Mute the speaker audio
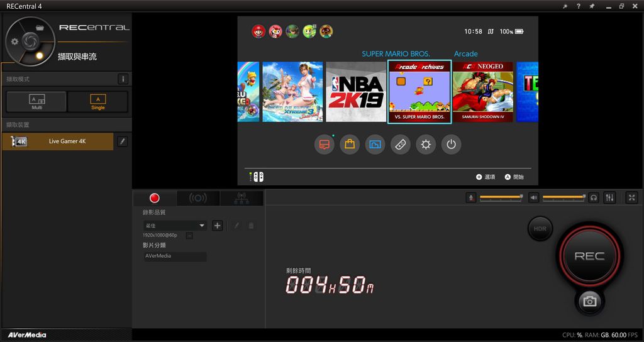 point(533,198)
